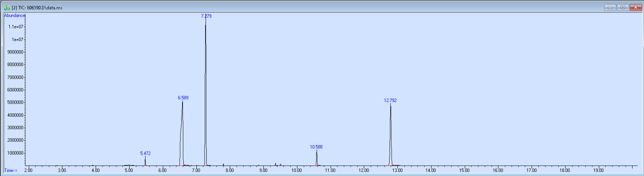This screenshot has height=176, width=644.
Task: Click the 2000000 abundance tick label
Action: [16, 140]
